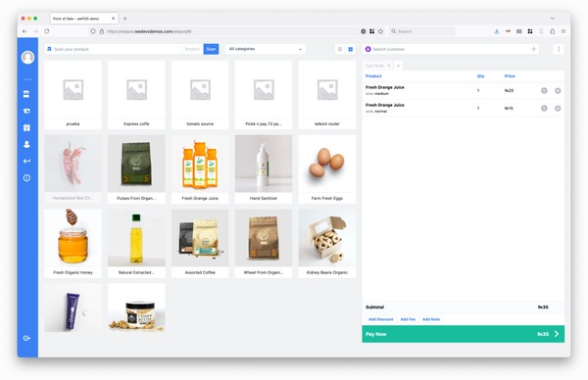Viewport: 588px width, 380px height.
Task: Open the three-dot more options menu
Action: pyautogui.click(x=559, y=49)
